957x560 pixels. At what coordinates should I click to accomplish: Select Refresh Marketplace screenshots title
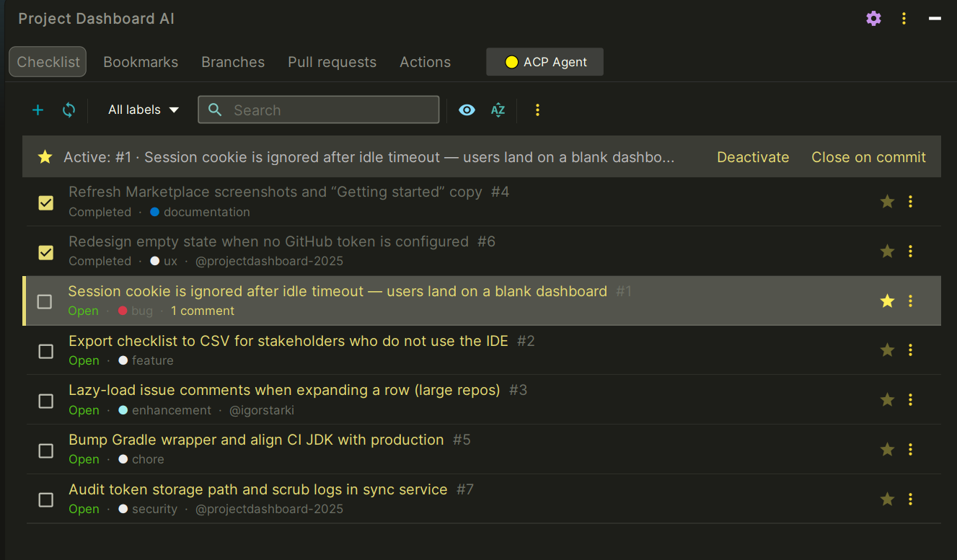275,192
